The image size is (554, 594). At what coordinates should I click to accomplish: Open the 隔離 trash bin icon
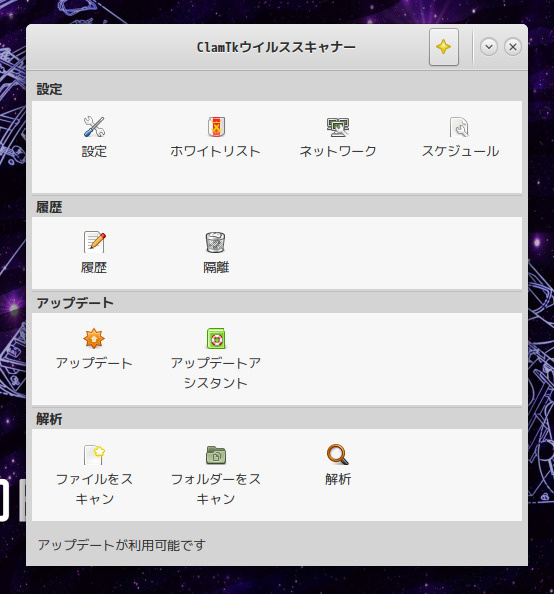tap(216, 242)
